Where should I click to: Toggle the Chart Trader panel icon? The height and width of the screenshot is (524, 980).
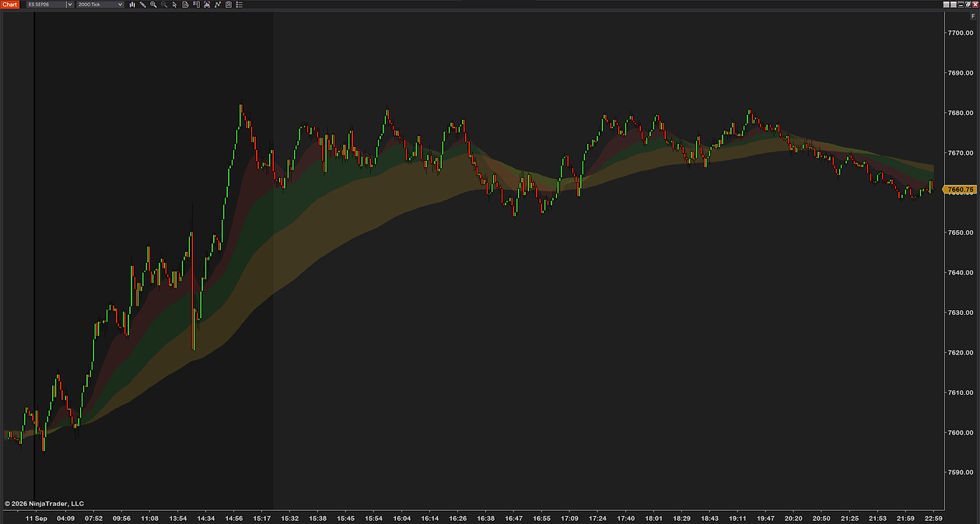[x=196, y=5]
